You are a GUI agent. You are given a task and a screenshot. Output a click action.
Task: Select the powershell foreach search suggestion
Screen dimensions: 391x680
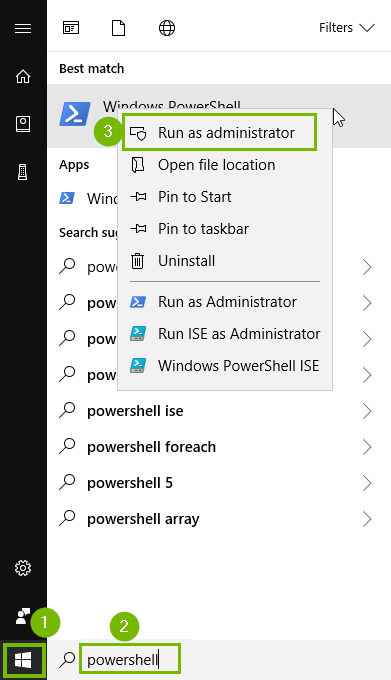coord(151,447)
